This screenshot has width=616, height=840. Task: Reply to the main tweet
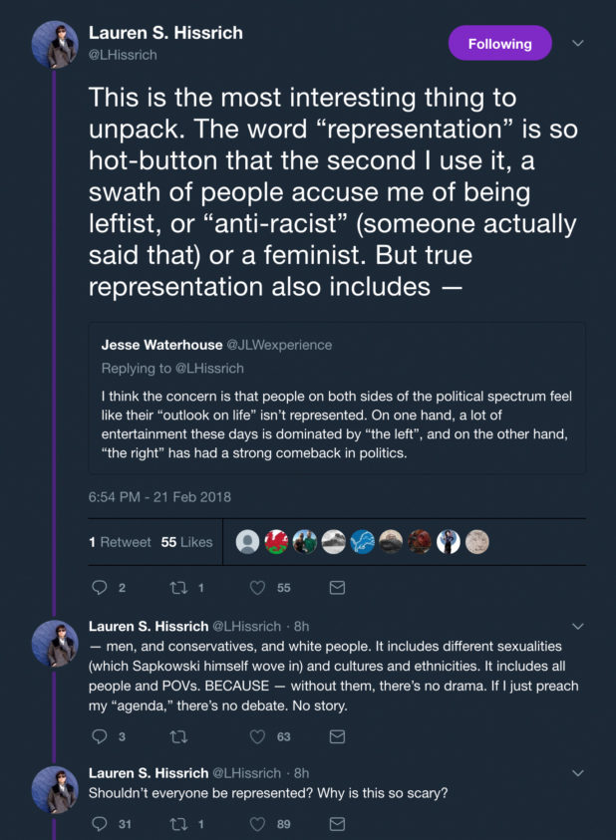click(x=98, y=588)
